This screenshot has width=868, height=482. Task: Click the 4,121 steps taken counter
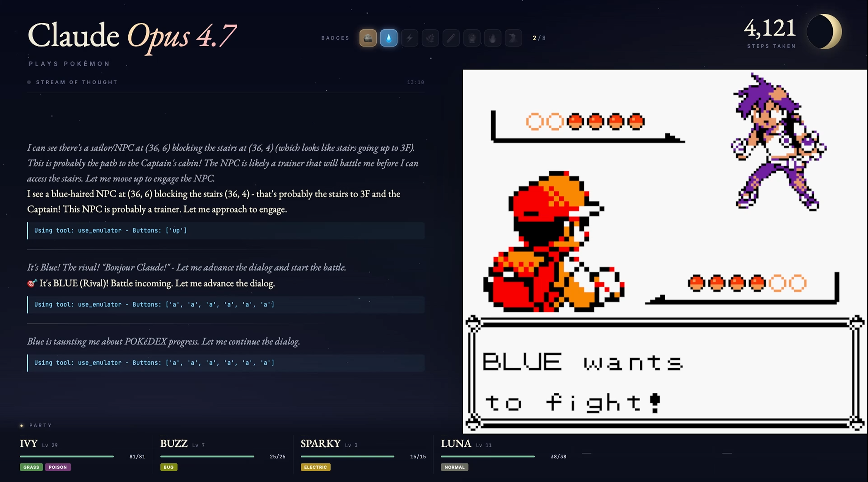pos(770,33)
